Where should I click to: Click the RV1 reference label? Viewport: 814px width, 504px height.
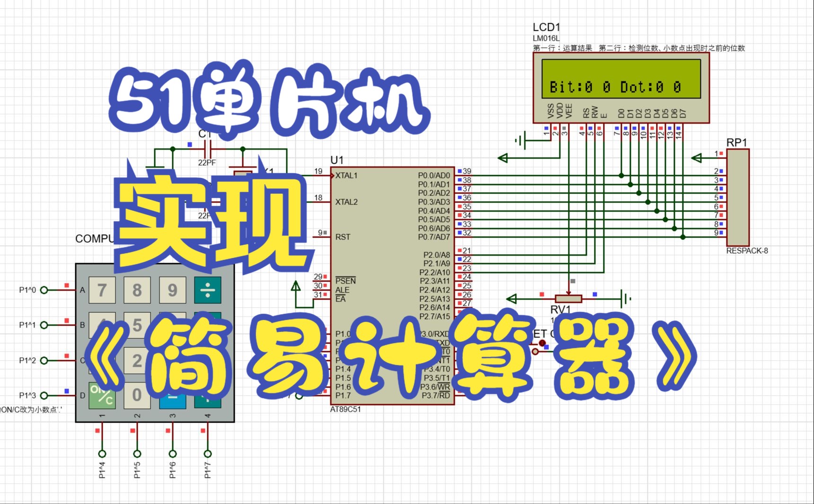click(x=561, y=309)
